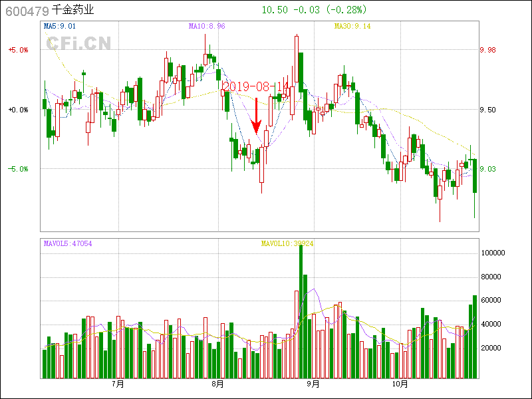Click the MAVOL5:47054 volume label

(68, 243)
